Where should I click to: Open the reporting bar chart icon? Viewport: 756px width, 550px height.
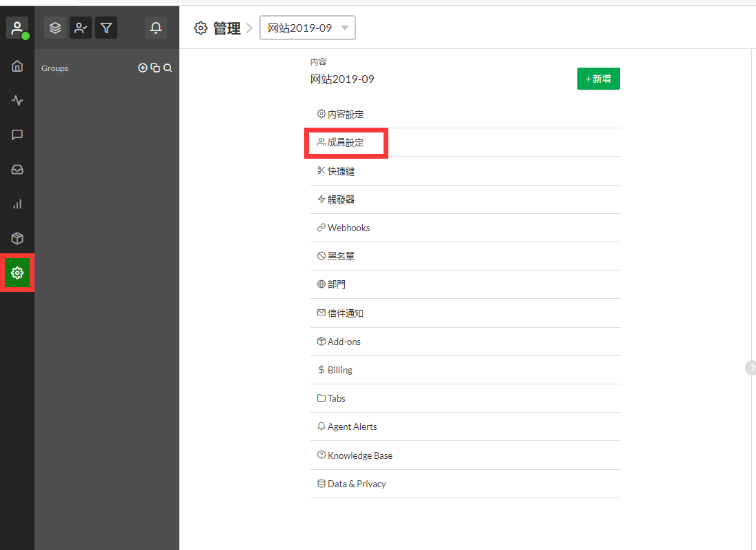tap(17, 204)
